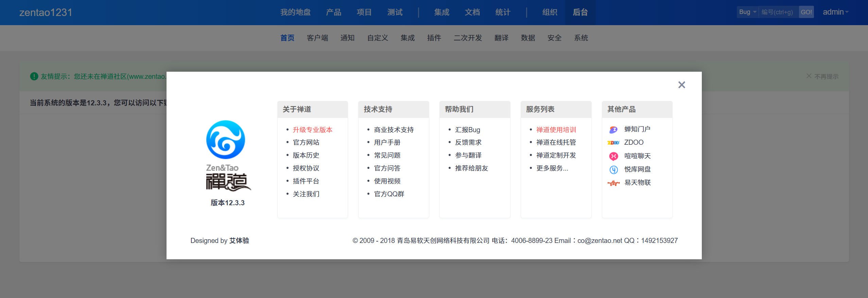The width and height of the screenshot is (868, 298).
Task: Open the 推荐给朋友 link
Action: 472,168
